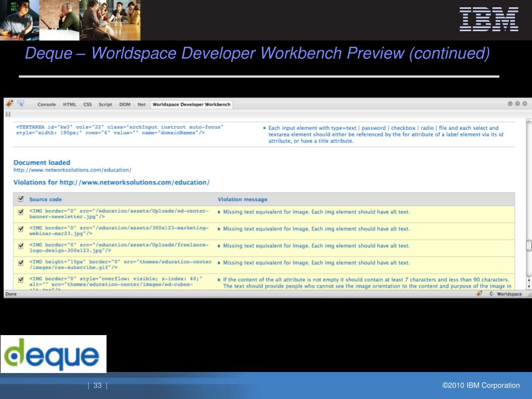Click the slide number 33
Screen dimensions: 532x399
98,385
